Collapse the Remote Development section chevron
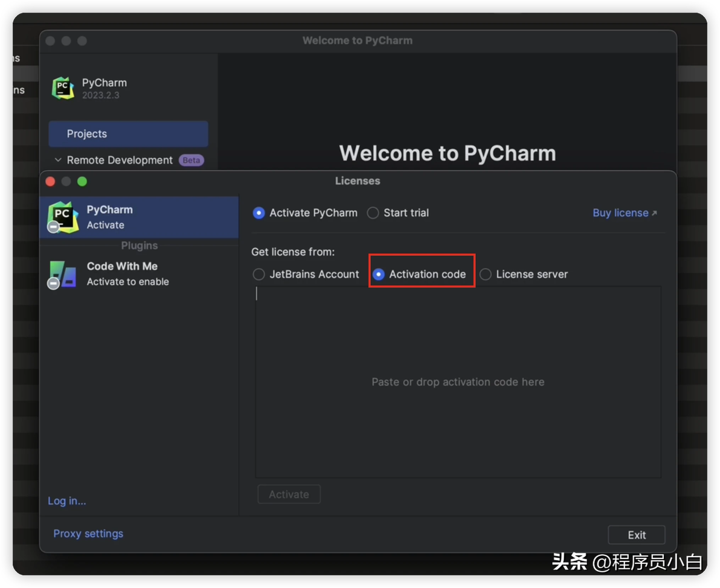The width and height of the screenshot is (720, 588). (58, 160)
